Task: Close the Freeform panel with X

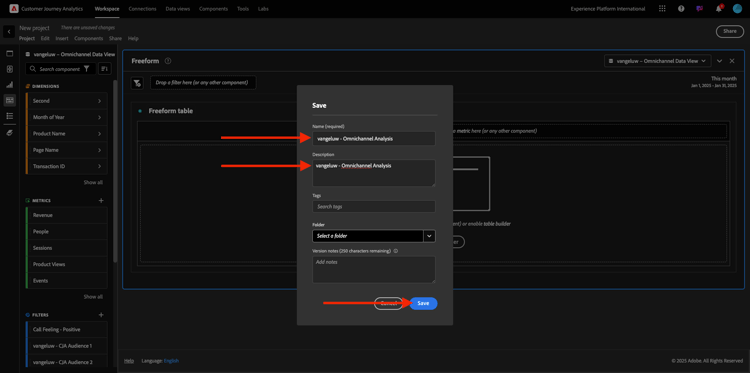Action: [732, 61]
